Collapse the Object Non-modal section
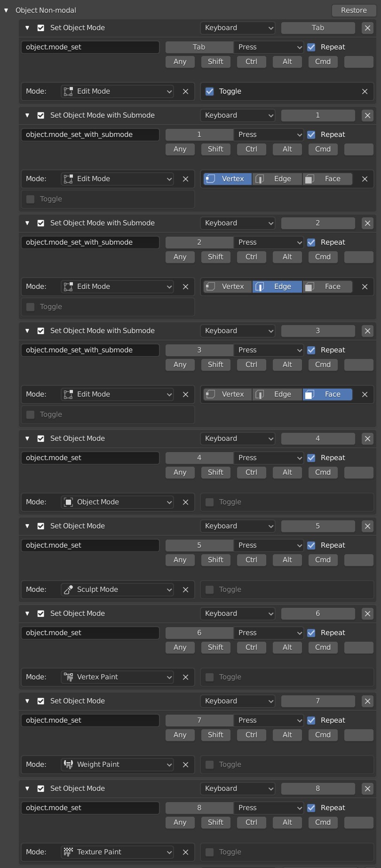 point(6,10)
